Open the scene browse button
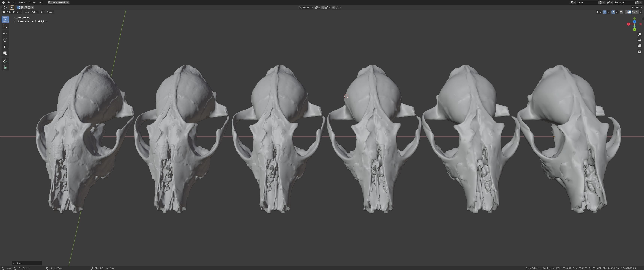The image size is (644, 270). tap(573, 2)
